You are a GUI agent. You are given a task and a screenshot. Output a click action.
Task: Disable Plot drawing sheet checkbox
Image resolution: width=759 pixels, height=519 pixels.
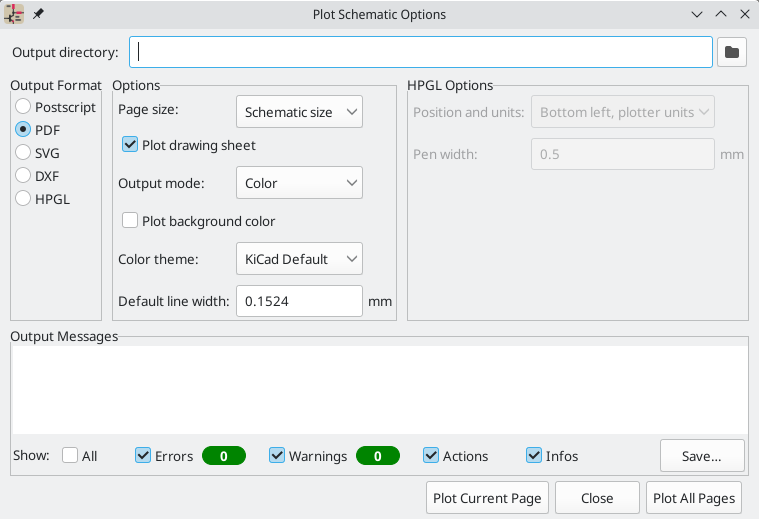point(130,145)
